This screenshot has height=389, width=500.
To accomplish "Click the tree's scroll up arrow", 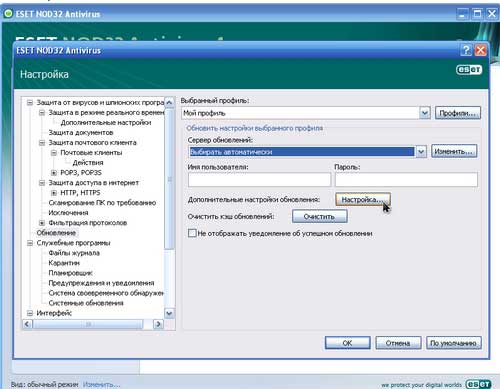I will tap(169, 103).
